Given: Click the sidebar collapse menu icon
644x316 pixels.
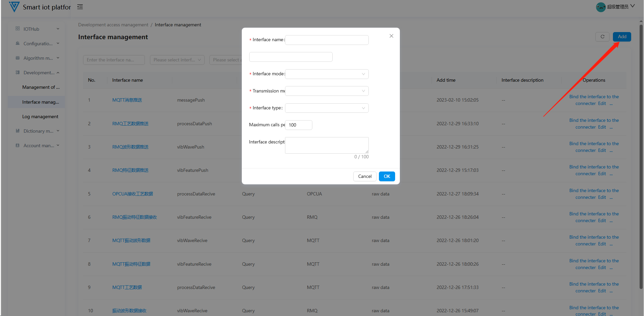Looking at the screenshot, I should [80, 7].
